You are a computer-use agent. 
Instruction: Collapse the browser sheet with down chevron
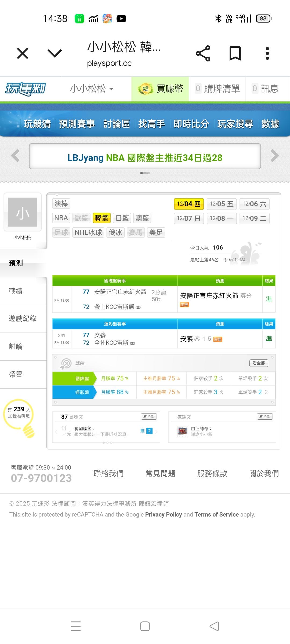click(55, 53)
